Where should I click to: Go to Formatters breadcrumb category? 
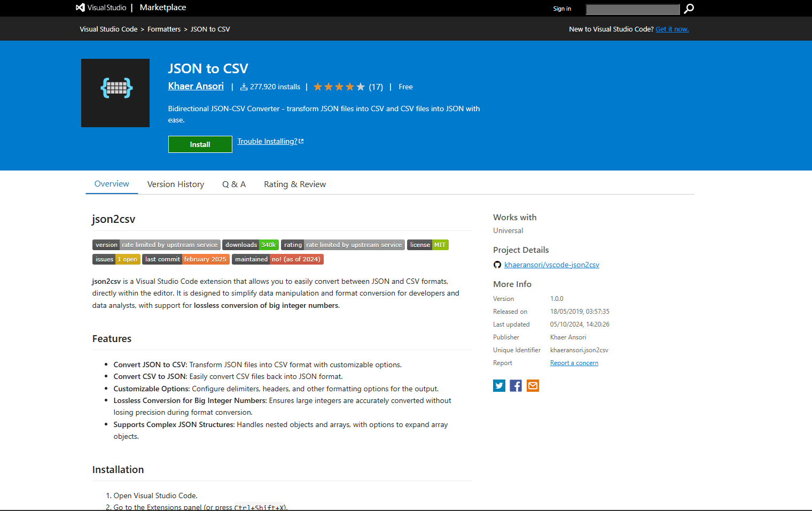[164, 29]
